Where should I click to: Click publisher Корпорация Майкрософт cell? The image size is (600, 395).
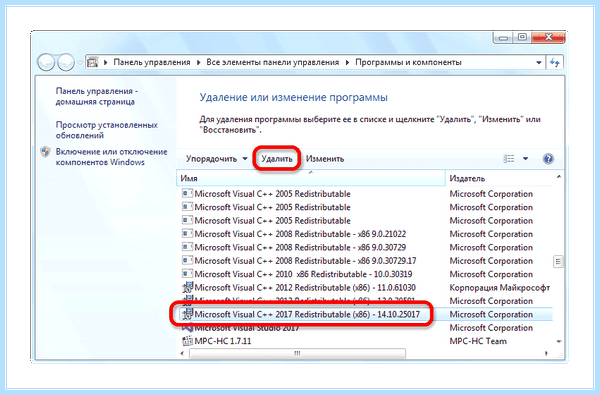(x=499, y=287)
